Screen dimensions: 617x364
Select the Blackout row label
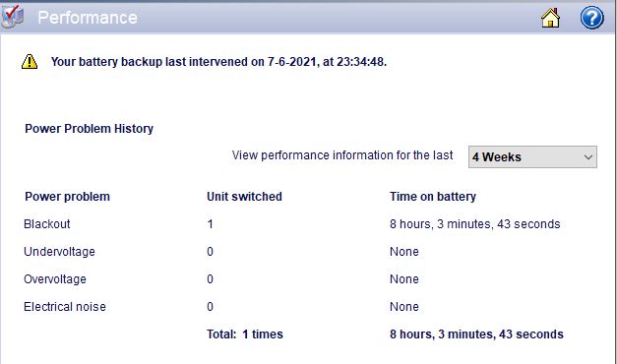click(x=47, y=224)
